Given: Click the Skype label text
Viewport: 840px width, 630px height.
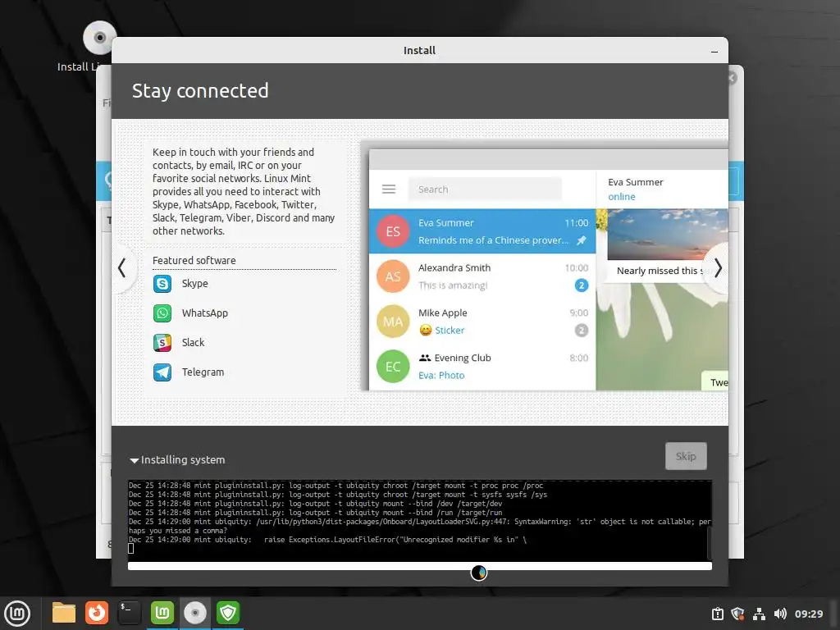Looking at the screenshot, I should [195, 283].
